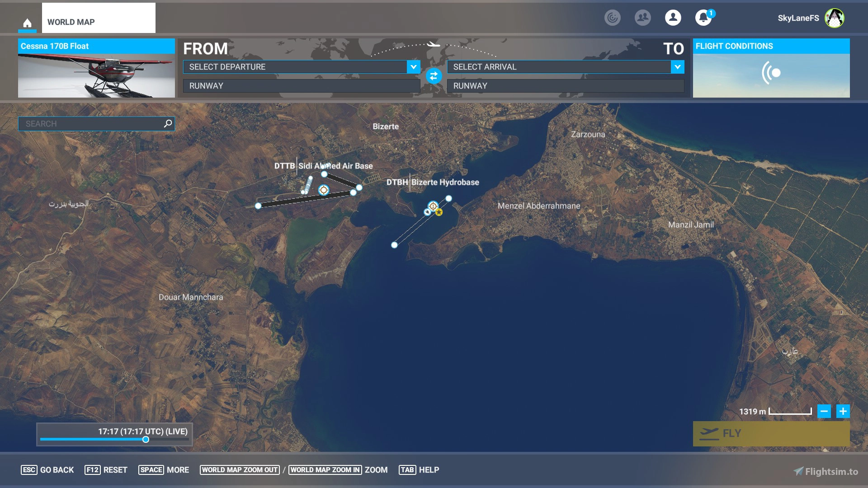This screenshot has width=868, height=488.
Task: Go to the Home screen icon
Action: click(27, 23)
